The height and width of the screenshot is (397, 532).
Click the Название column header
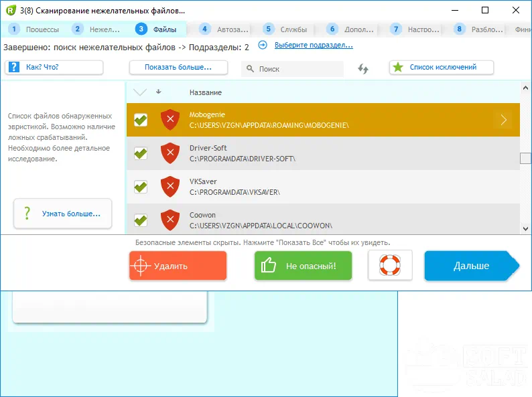(206, 92)
